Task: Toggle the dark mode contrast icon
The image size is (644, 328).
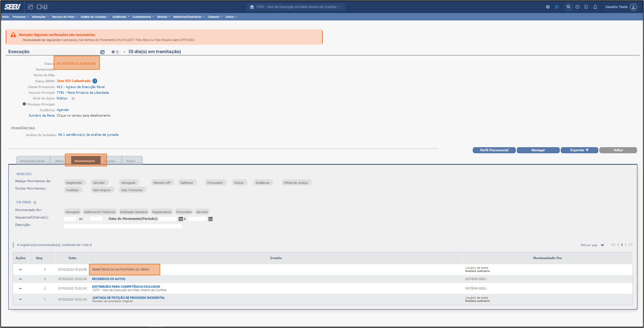Action: pyautogui.click(x=557, y=7)
